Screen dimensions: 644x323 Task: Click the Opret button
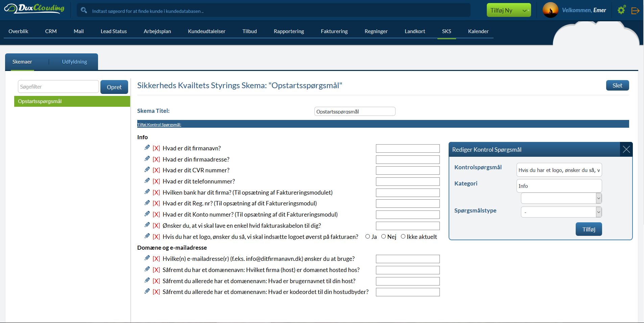[x=114, y=87]
